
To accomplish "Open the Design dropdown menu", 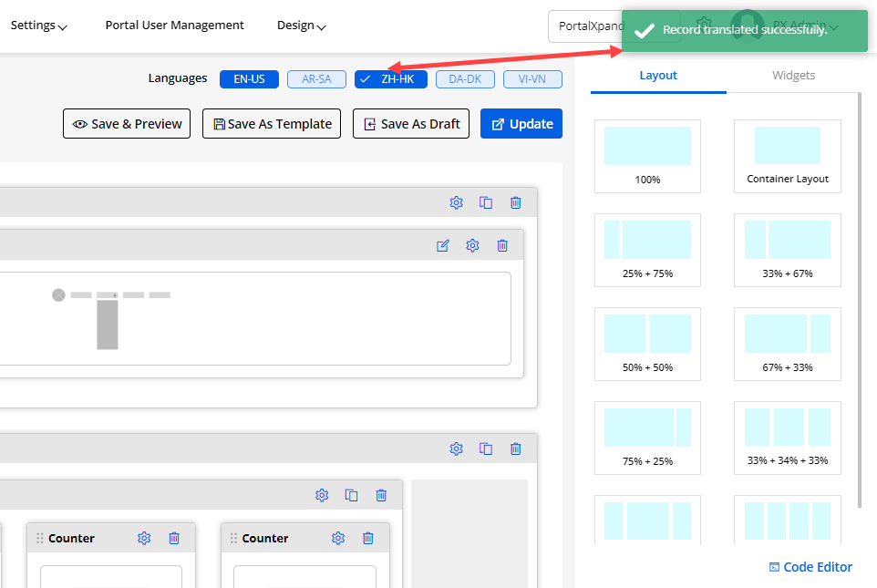I will click(x=301, y=26).
